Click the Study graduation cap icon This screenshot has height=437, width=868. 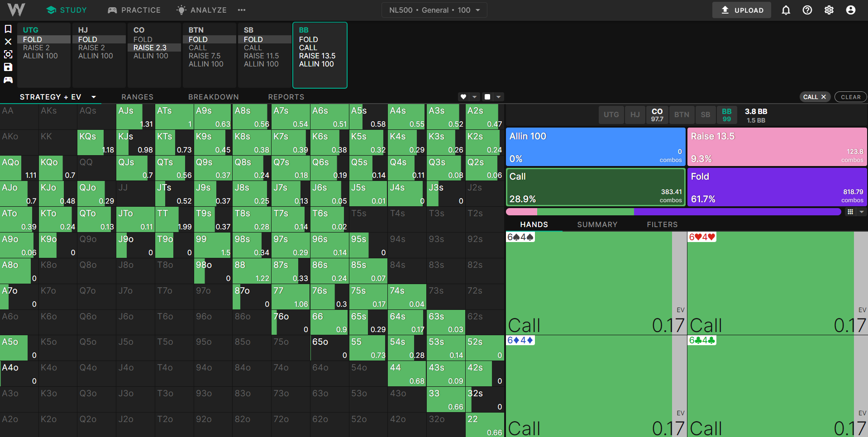[x=51, y=10]
